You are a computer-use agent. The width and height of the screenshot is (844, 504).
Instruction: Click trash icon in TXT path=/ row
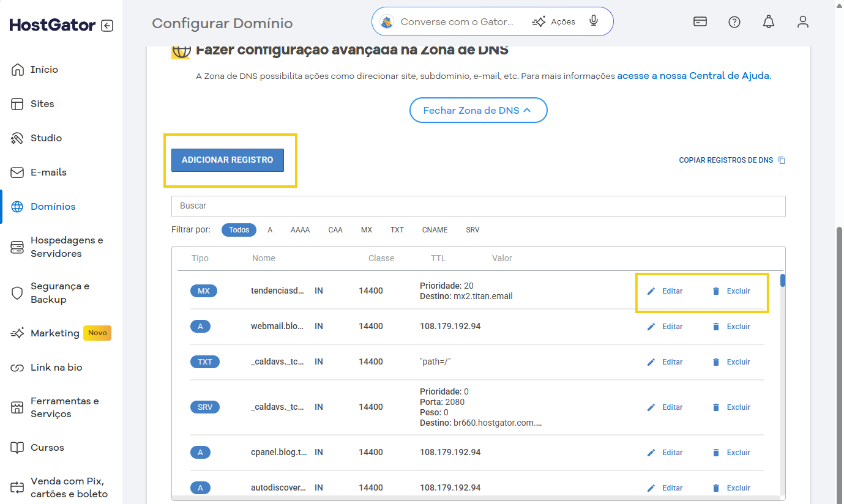[x=716, y=362]
